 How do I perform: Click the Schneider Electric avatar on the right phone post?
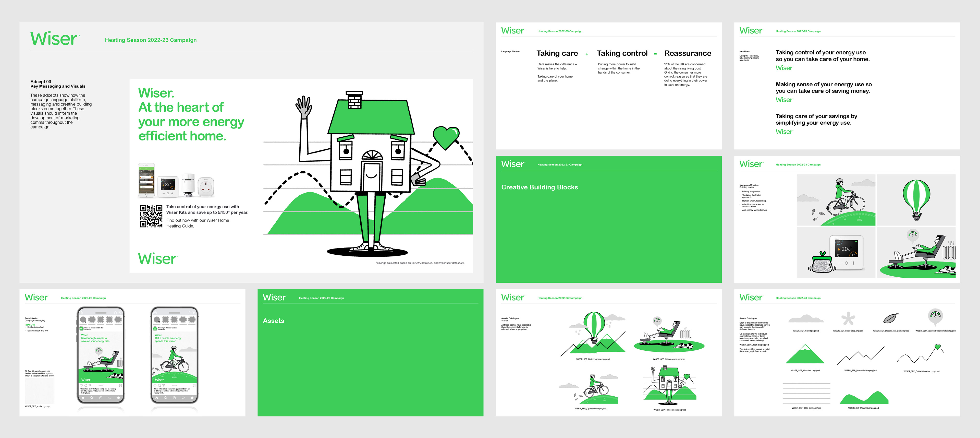pyautogui.click(x=155, y=328)
